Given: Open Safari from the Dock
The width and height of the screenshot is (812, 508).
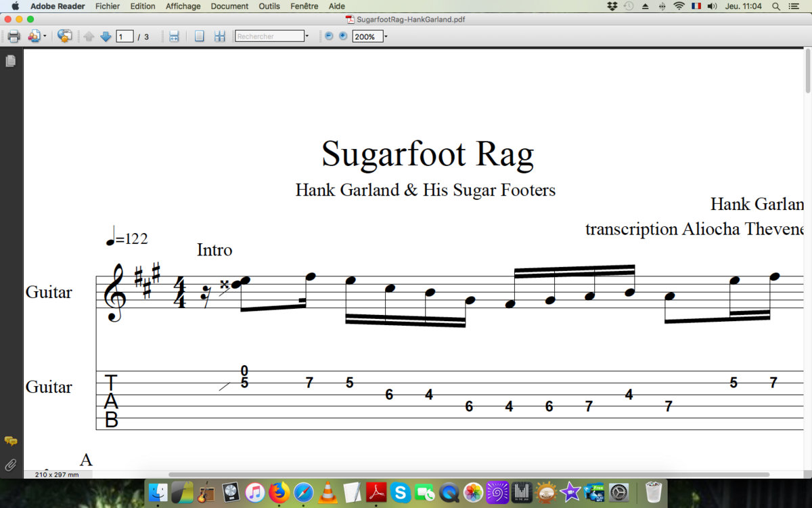Looking at the screenshot, I should pos(303,492).
